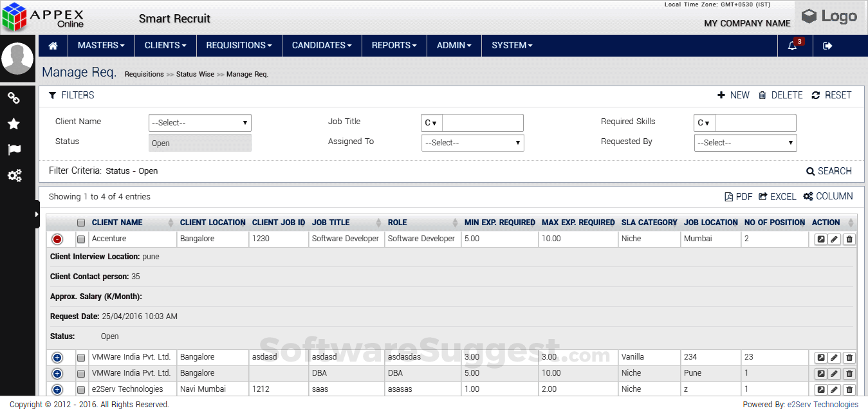Select all rows using the header checkbox
Image resolution: width=868 pixels, height=413 pixels.
[81, 222]
